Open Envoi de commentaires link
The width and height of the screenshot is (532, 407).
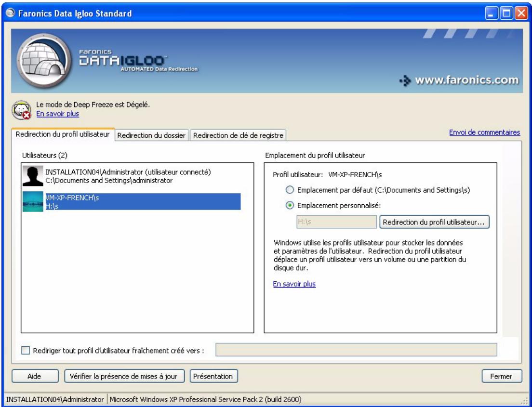tap(484, 132)
